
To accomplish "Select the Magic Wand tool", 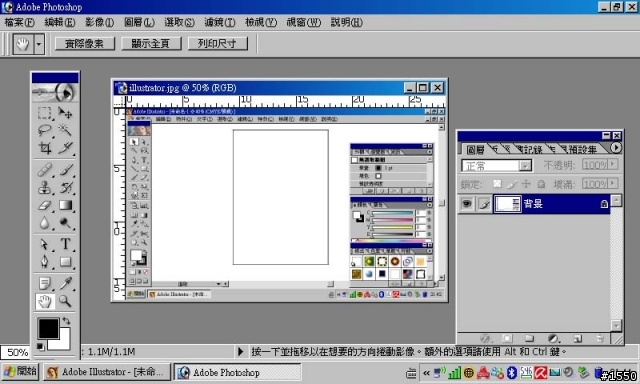I will (65, 130).
